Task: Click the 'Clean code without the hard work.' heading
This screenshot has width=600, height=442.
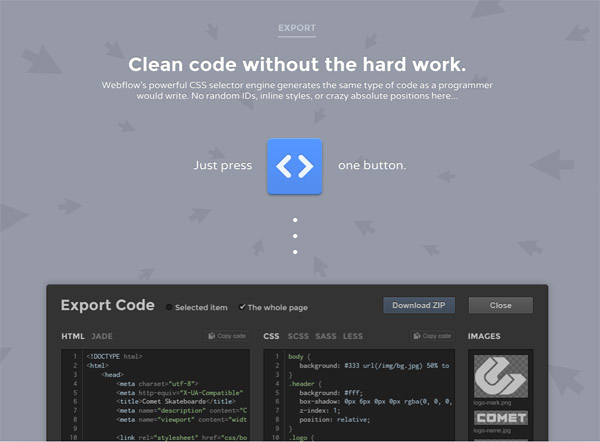Action: tap(297, 64)
